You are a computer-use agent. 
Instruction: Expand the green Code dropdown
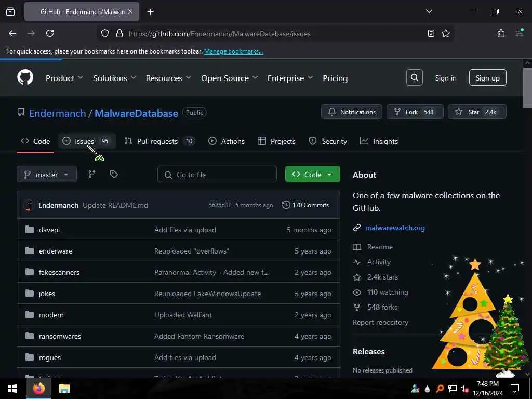[312, 175]
